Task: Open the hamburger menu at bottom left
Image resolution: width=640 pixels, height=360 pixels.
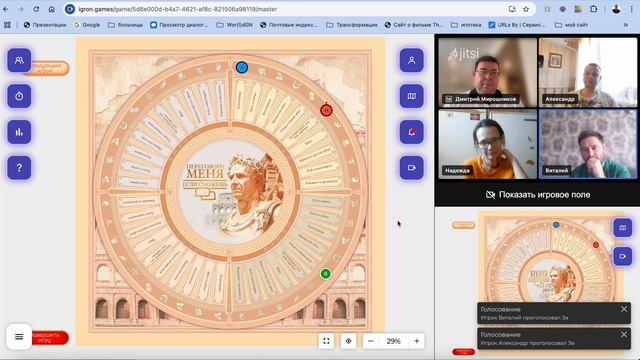Action: [x=19, y=337]
